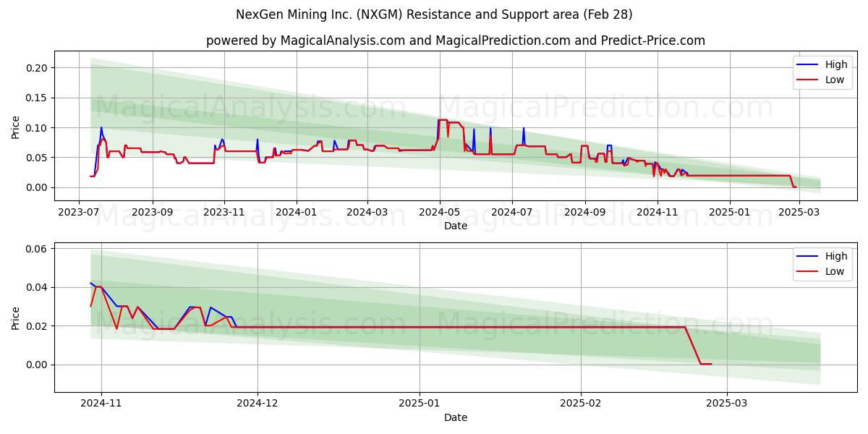
Task: Click the chart title mentioning NexGen Mining Inc.
Action: [x=434, y=14]
